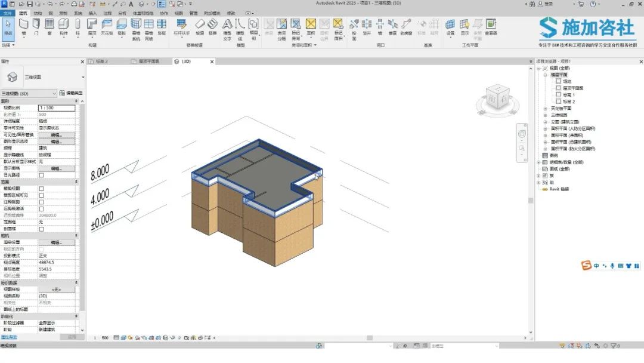Select the Ceiling (天花板) tool

tap(107, 27)
